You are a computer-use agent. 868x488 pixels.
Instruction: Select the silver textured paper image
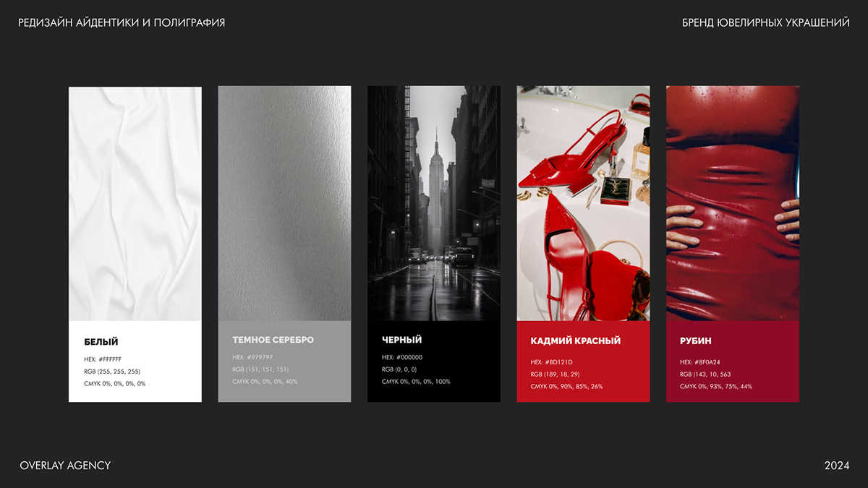284,203
